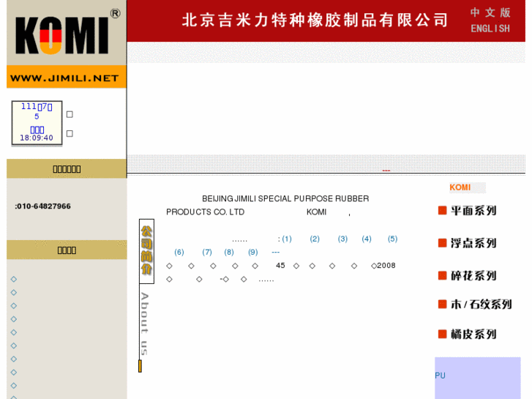Open the 碎花系列 product category

tap(473, 275)
